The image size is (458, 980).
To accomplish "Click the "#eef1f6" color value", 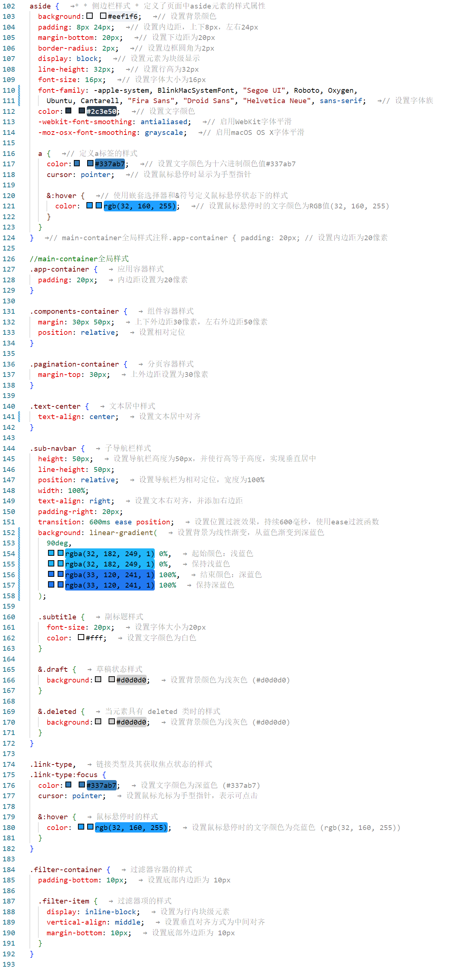I will (x=123, y=16).
